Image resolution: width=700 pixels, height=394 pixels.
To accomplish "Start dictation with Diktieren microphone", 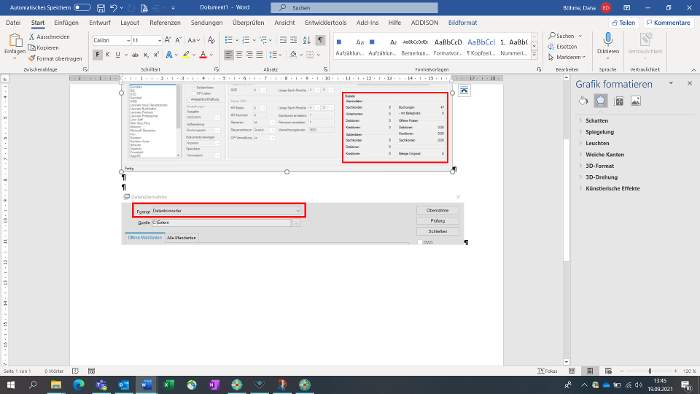I will click(x=608, y=44).
